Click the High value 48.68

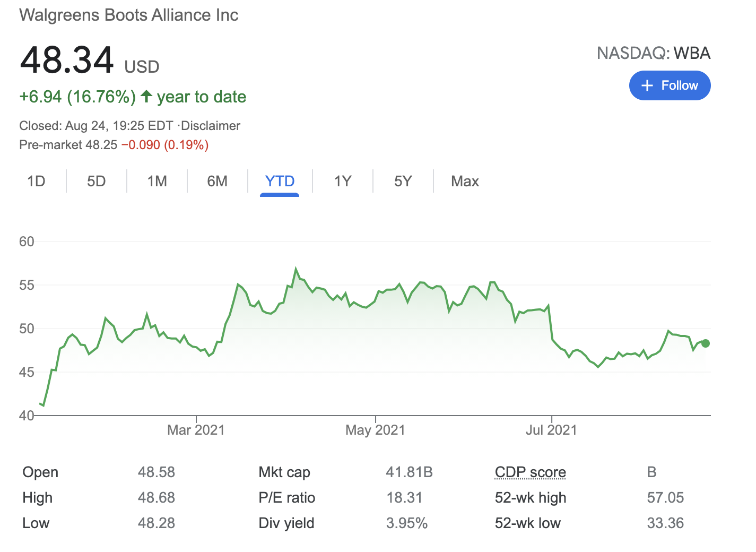coord(157,497)
